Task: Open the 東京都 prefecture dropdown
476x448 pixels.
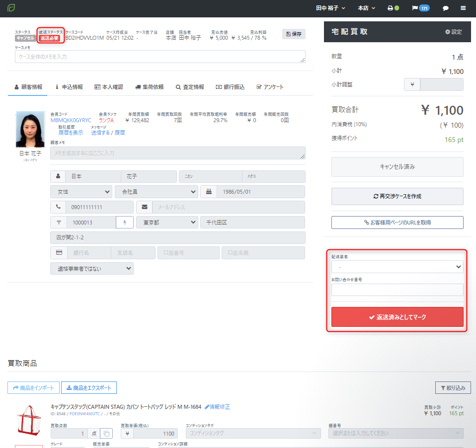Action: point(167,223)
